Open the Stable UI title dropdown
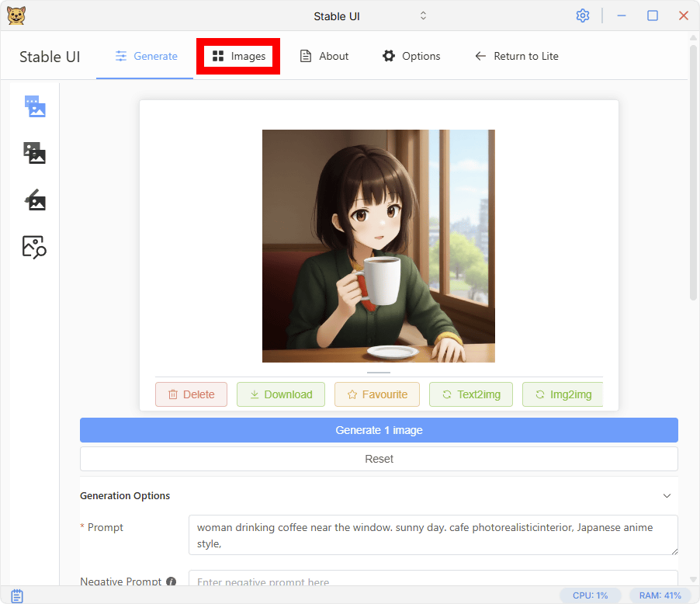Image resolution: width=700 pixels, height=604 pixels. [x=423, y=16]
